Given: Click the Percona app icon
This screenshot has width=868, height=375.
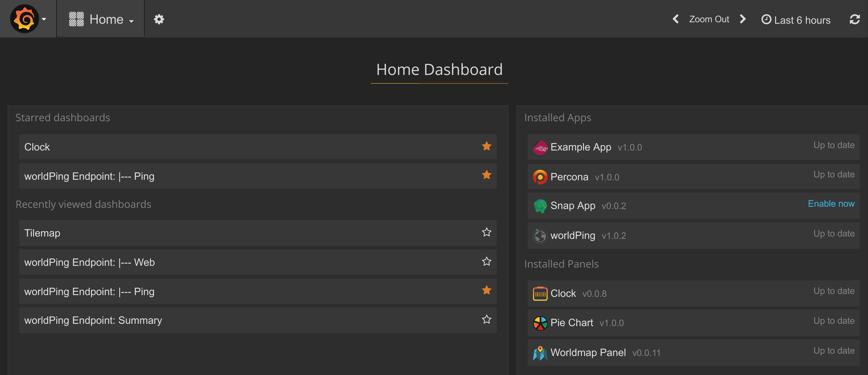Looking at the screenshot, I should click(540, 177).
